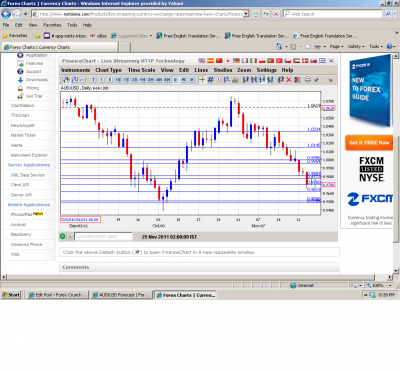Open the Studies menu

223,70
